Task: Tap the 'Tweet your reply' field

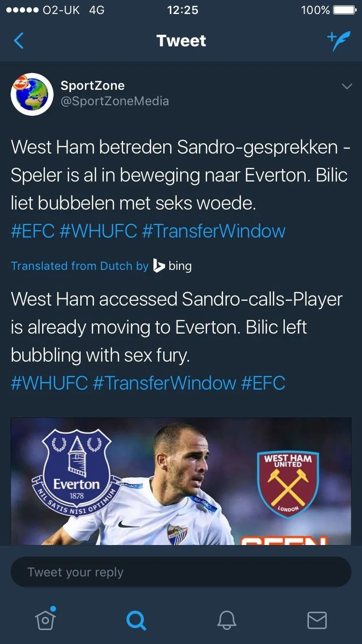Action: tap(181, 572)
